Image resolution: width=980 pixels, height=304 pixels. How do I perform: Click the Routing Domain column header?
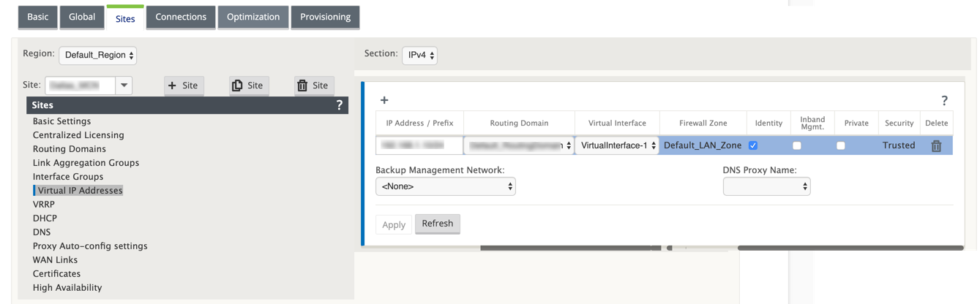(x=519, y=123)
